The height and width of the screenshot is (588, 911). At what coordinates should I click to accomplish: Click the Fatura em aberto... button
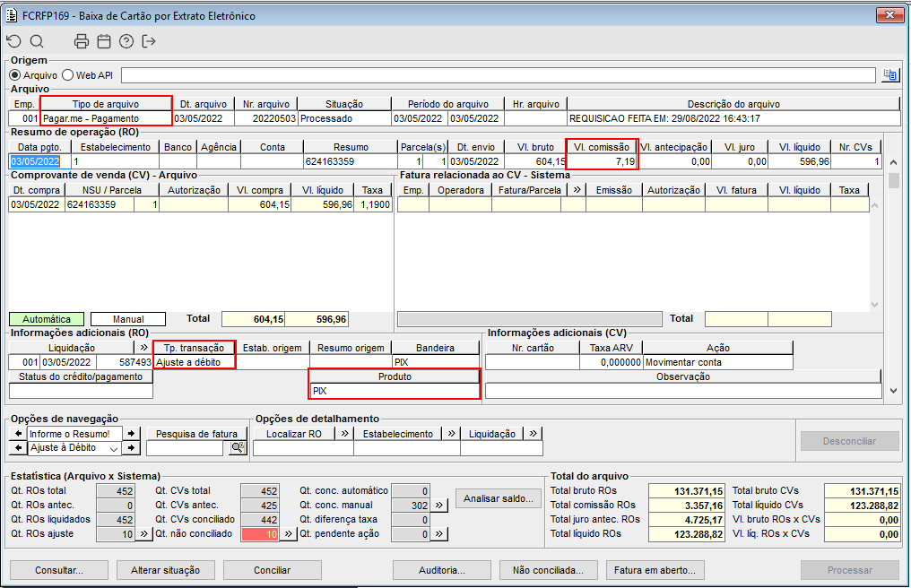click(655, 570)
